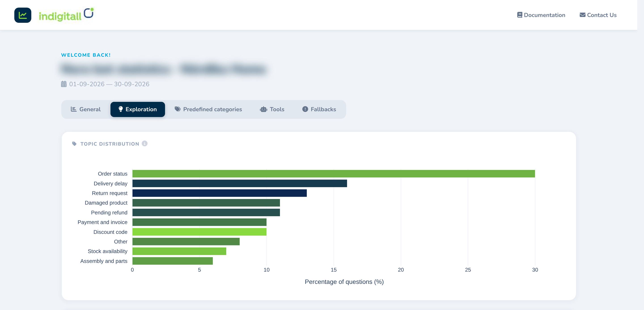Open the Fallbacks tab
Image resolution: width=644 pixels, height=310 pixels.
319,109
